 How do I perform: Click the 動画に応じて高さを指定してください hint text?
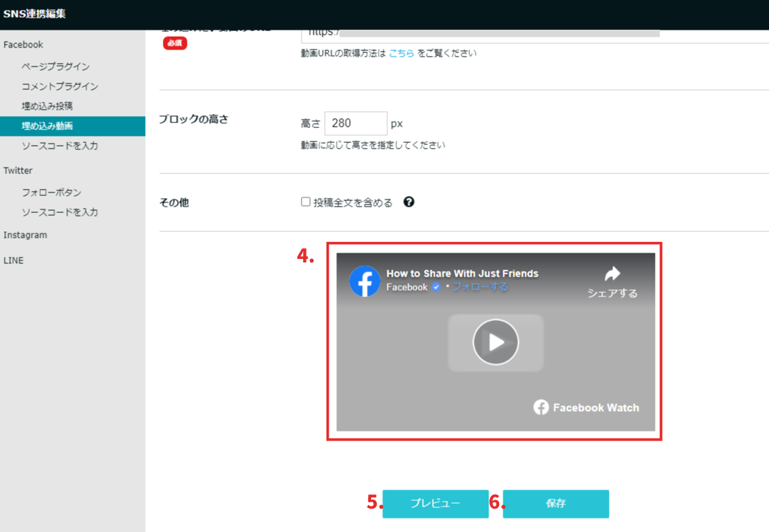372,145
